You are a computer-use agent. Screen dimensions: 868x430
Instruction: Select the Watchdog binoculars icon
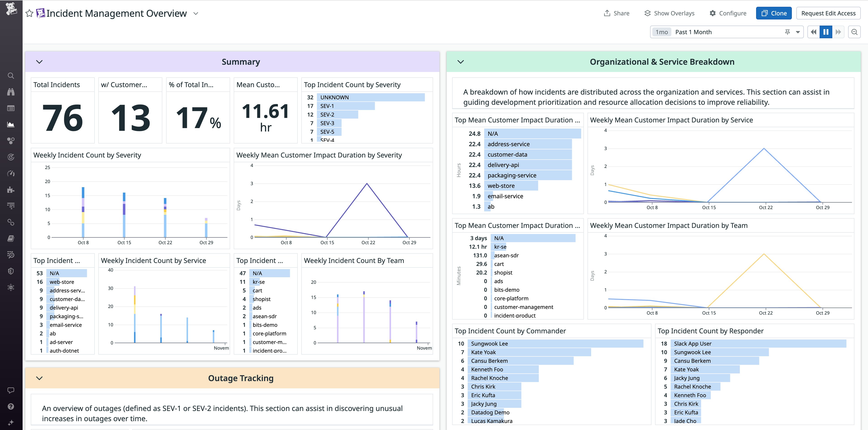tap(11, 91)
